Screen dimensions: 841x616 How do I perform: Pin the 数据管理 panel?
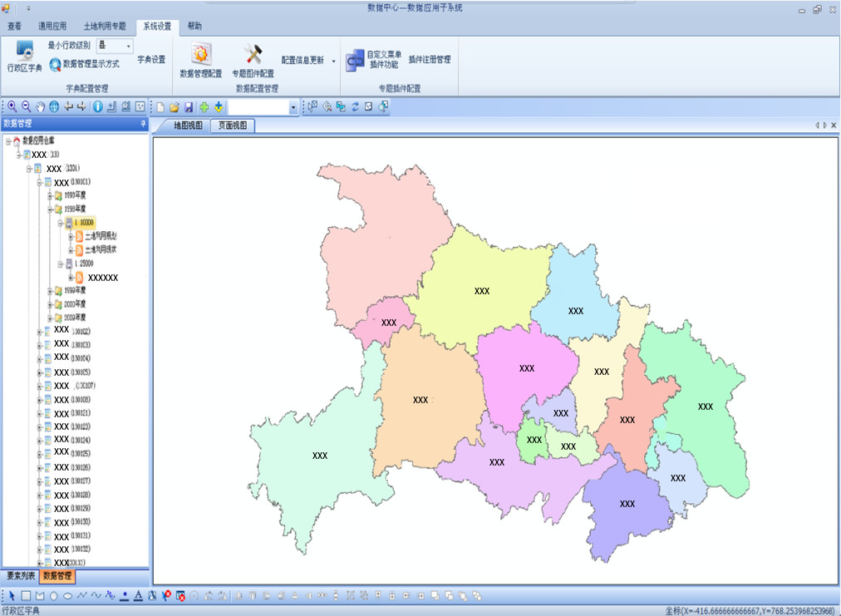click(x=143, y=124)
